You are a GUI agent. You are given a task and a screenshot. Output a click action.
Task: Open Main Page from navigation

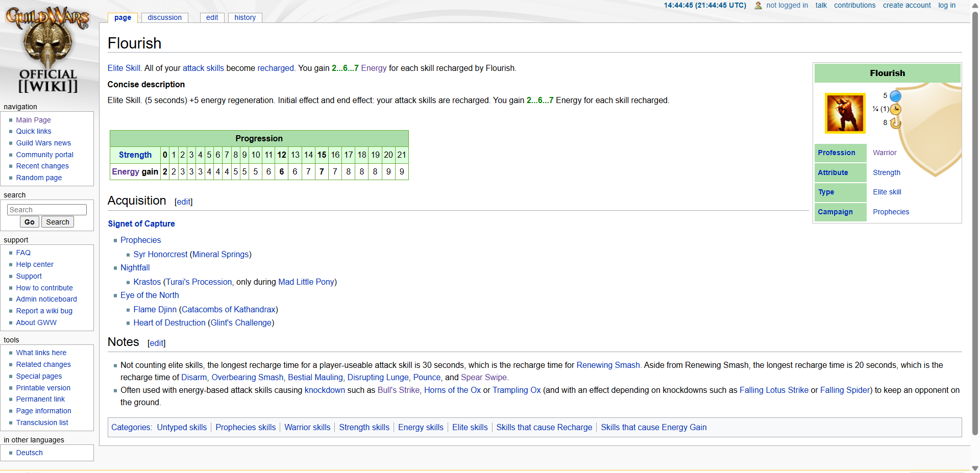tap(33, 120)
